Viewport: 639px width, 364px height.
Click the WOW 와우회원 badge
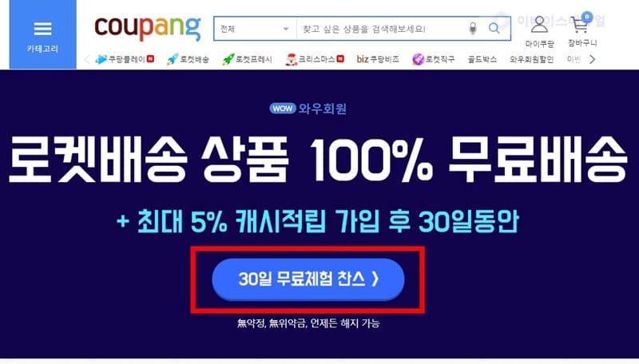click(x=308, y=109)
